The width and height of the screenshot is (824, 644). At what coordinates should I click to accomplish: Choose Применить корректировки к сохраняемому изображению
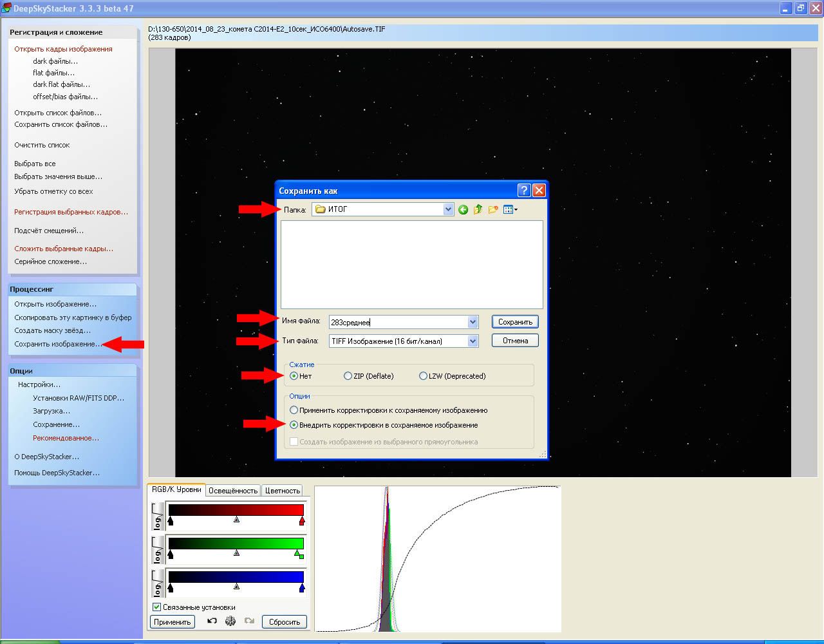tap(294, 410)
